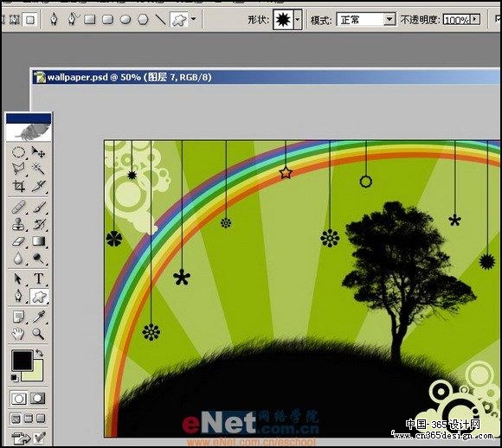Choose the Line tool in options bar

(160, 20)
